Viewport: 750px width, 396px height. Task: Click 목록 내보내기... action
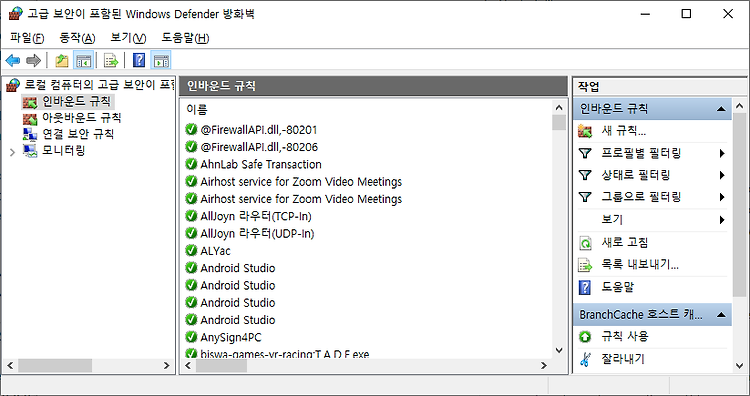coord(640,264)
